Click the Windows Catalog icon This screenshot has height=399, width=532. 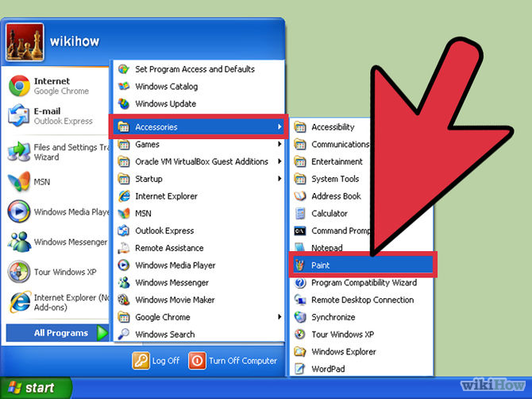[x=124, y=87]
